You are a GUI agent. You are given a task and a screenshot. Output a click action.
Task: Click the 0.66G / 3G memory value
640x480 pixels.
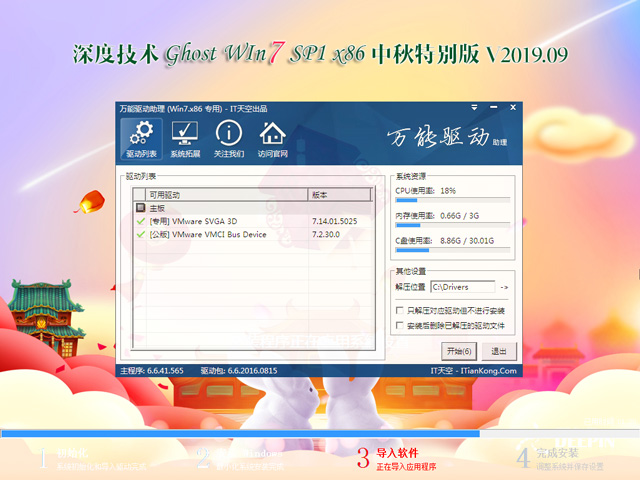[460, 216]
